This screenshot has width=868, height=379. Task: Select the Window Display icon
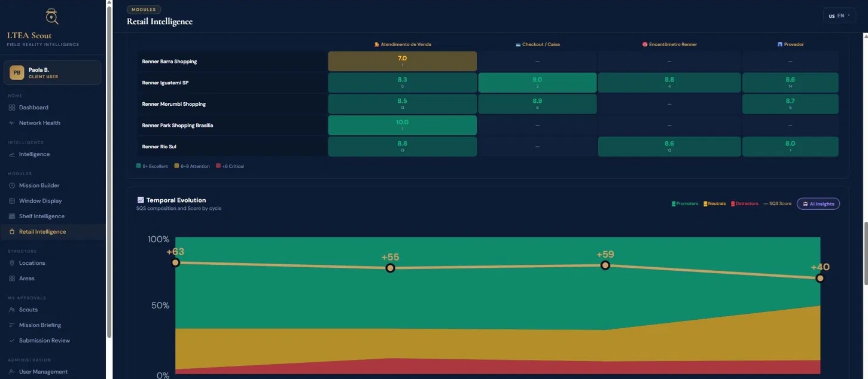(x=12, y=201)
